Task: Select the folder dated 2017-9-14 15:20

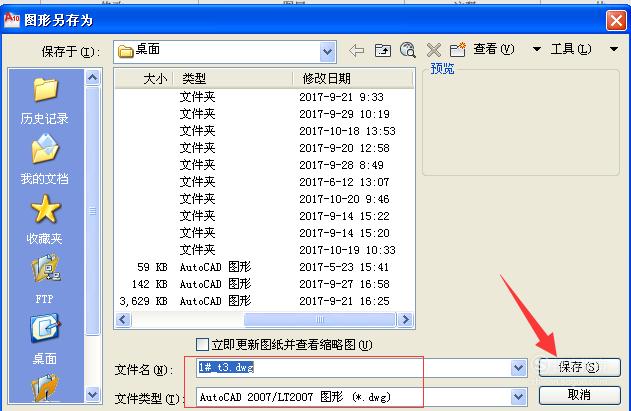Action: click(264, 233)
